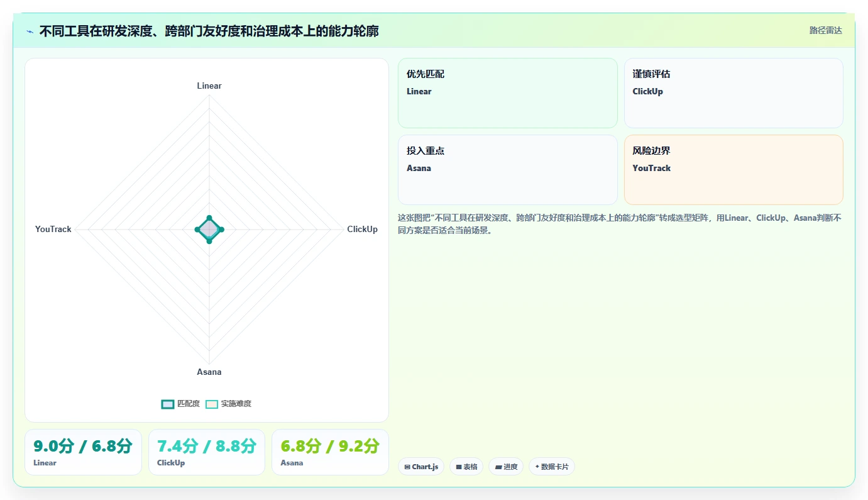Viewport: 868px width, 500px height.
Task: Click the 数据卡片 tag chip
Action: coord(552,467)
